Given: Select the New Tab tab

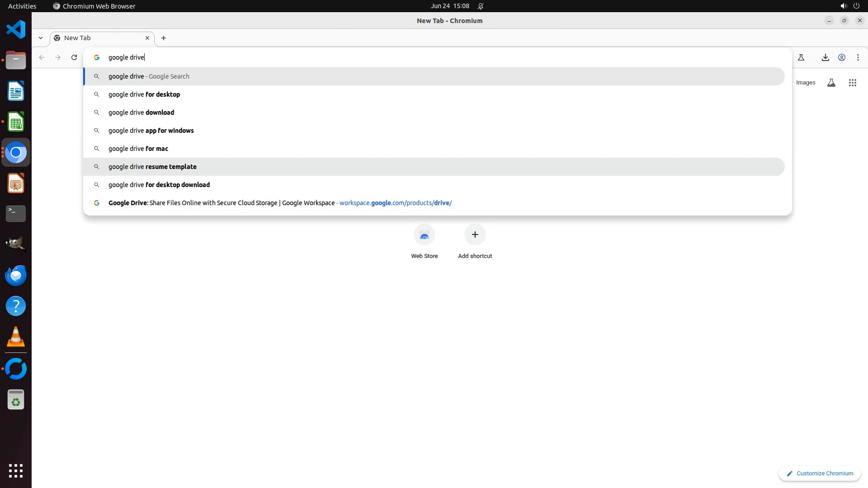Looking at the screenshot, I should [99, 38].
